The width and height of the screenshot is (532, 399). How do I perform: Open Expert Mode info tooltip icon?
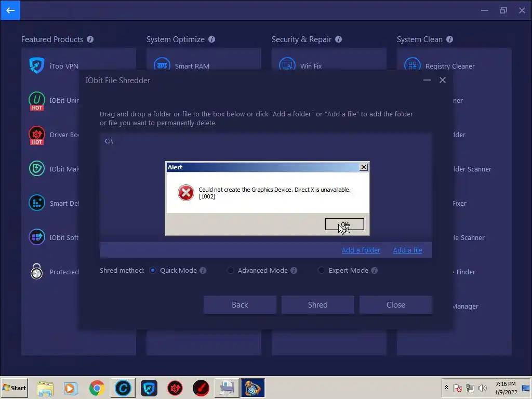tap(374, 270)
